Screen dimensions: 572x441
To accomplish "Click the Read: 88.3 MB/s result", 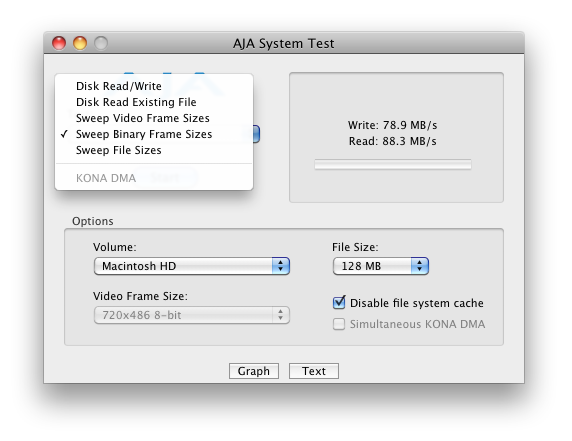I will [x=393, y=141].
